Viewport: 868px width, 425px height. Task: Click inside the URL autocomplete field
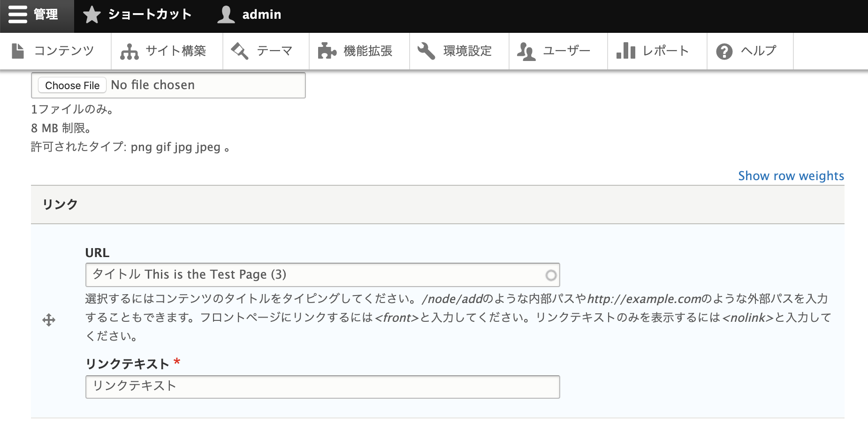point(322,274)
